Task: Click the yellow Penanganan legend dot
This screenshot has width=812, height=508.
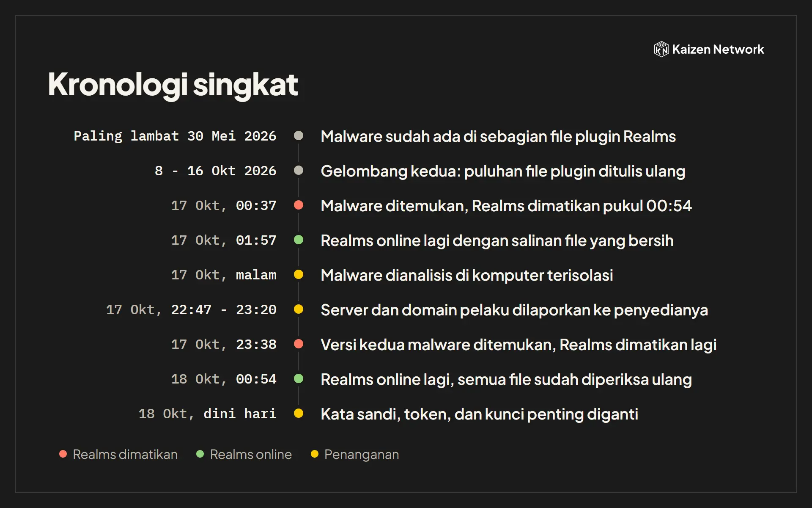Action: click(x=314, y=454)
